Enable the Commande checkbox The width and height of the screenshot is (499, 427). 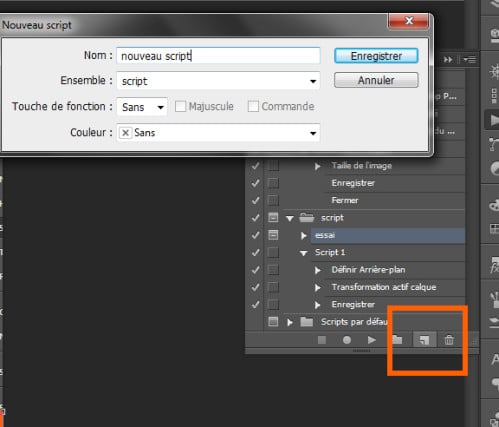click(x=253, y=107)
